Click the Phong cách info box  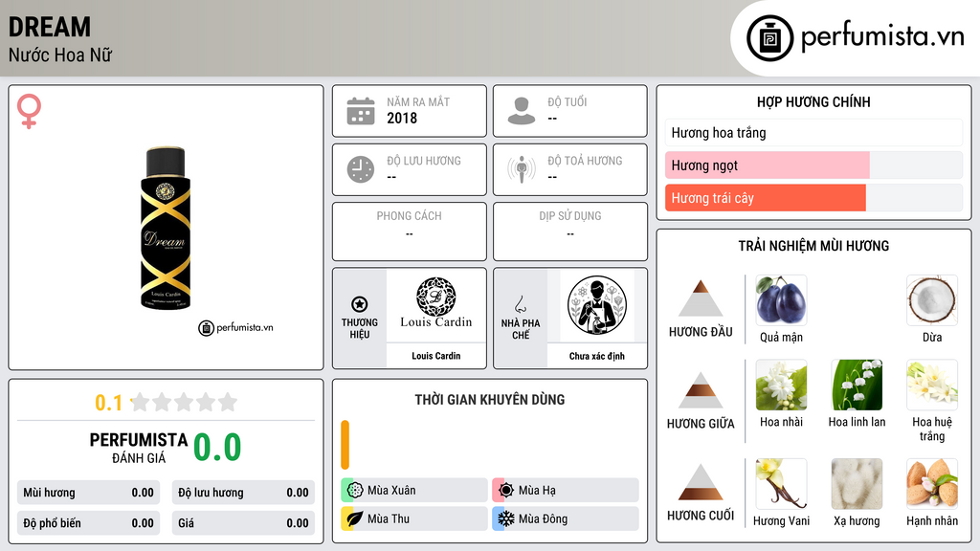(x=410, y=231)
